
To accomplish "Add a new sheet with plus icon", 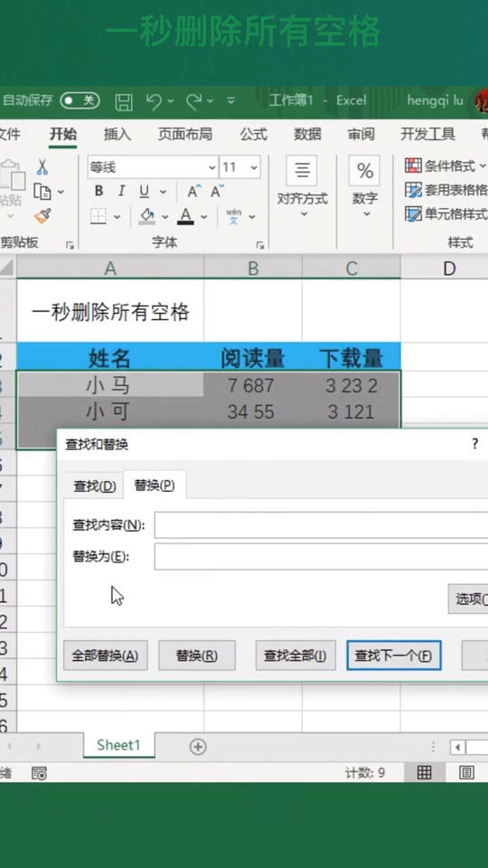I will pos(198,747).
